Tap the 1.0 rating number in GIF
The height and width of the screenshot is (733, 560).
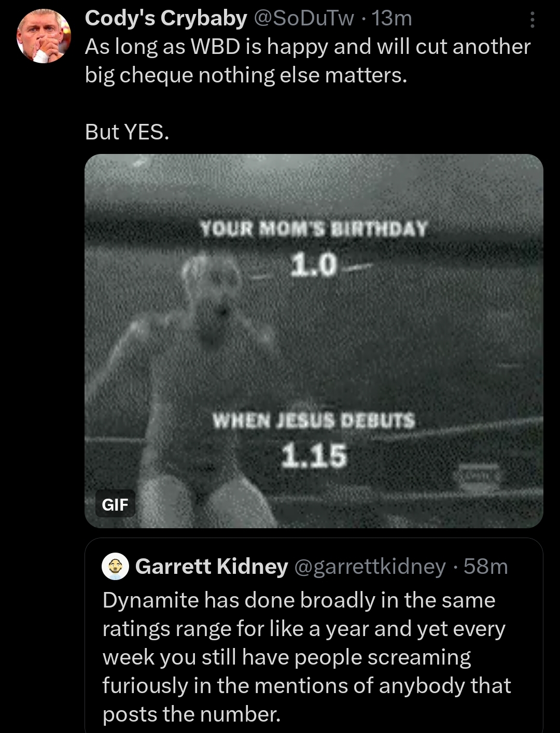(x=314, y=264)
